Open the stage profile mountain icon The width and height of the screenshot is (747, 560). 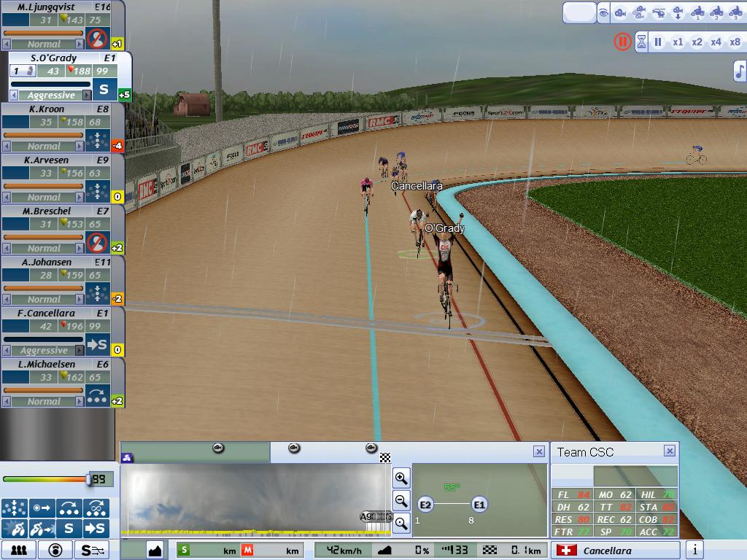point(155,551)
